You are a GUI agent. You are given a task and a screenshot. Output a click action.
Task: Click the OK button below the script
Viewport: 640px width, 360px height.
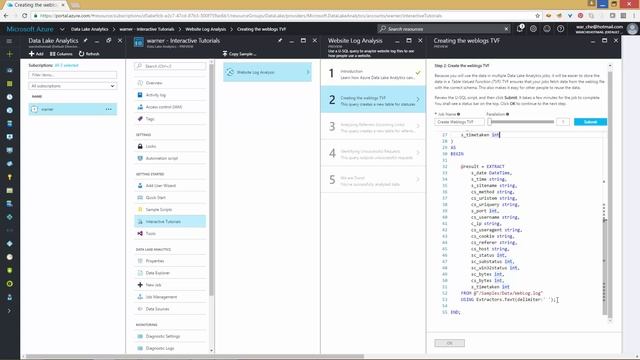click(x=449, y=343)
